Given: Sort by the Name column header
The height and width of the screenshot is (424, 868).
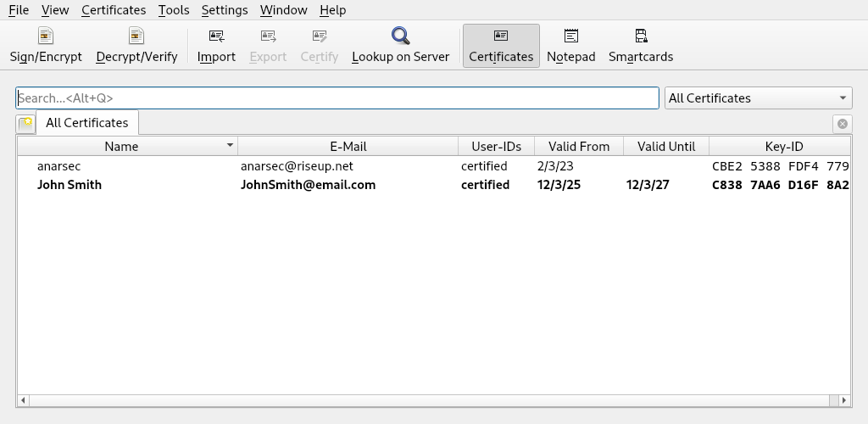Looking at the screenshot, I should pos(127,146).
